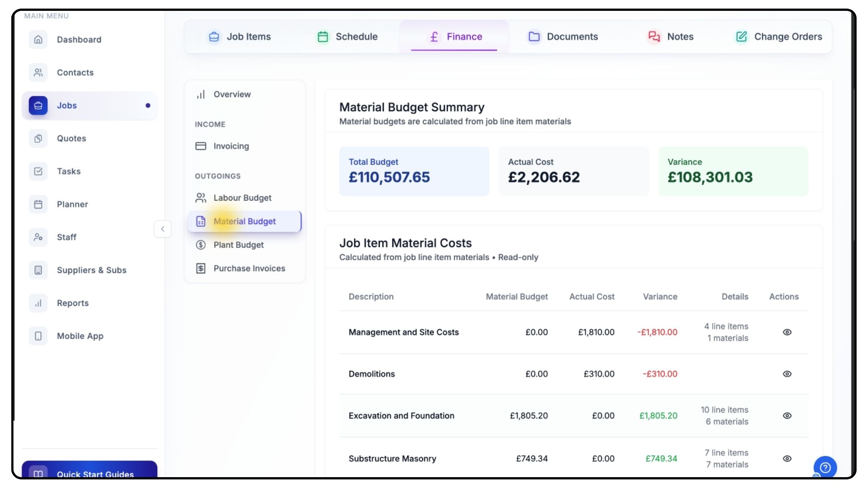Click the Dashboard home icon
Screen dimensions: 868x488
point(38,40)
